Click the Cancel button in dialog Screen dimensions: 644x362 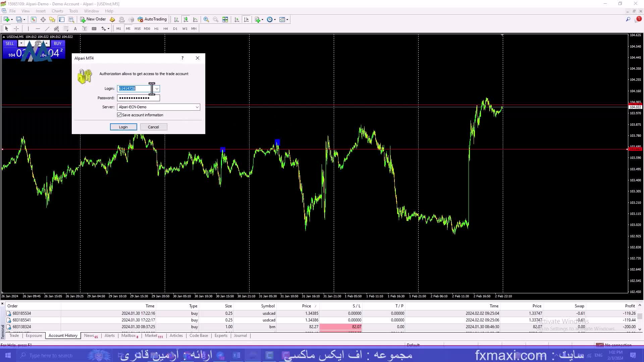click(x=153, y=127)
